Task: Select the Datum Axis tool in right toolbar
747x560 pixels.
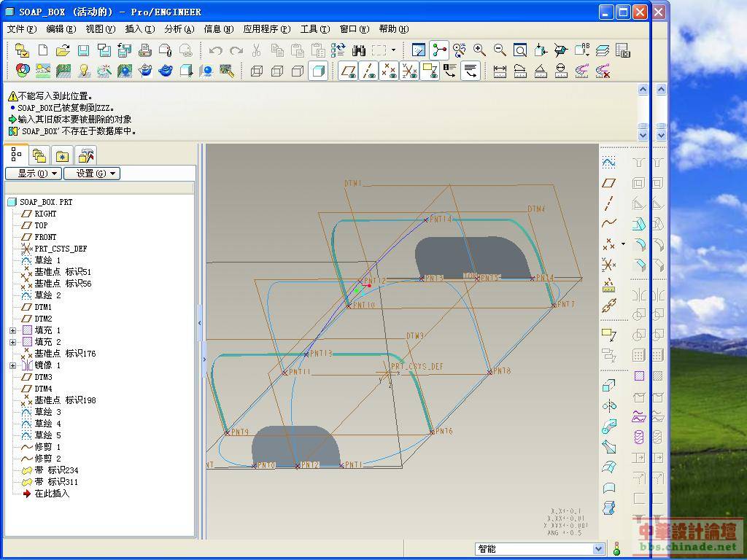Action: (x=609, y=203)
